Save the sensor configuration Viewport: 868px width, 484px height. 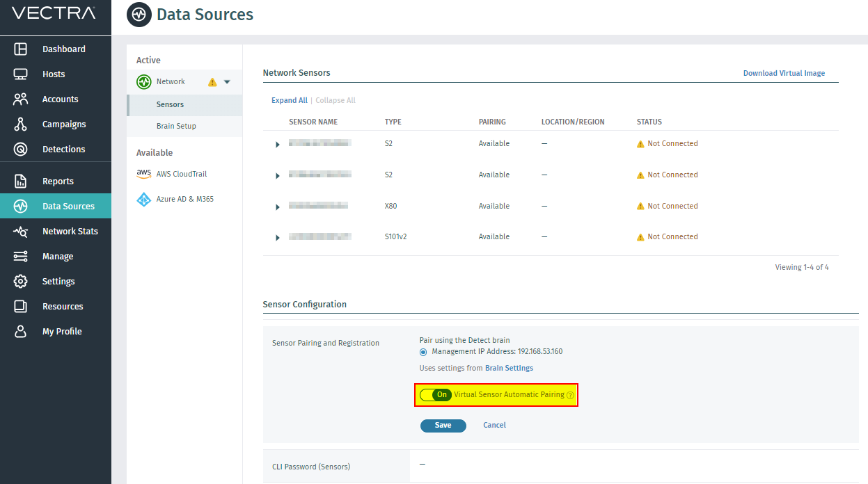[x=443, y=426]
